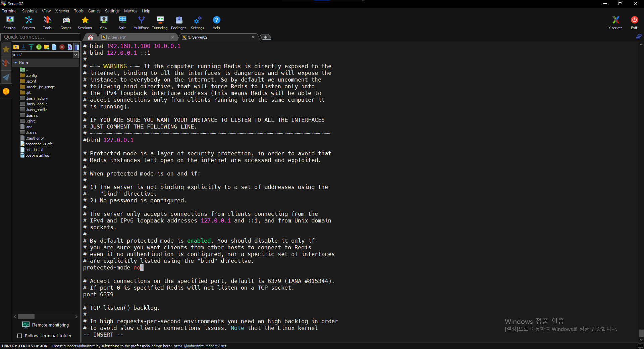644x349 pixels.
Task: Open the Session toolbar button
Action: 10,23
